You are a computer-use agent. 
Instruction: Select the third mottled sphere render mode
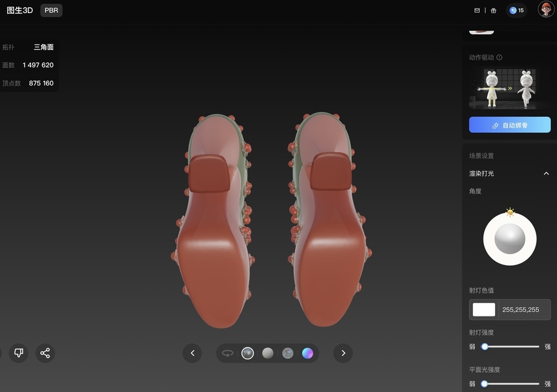(288, 353)
